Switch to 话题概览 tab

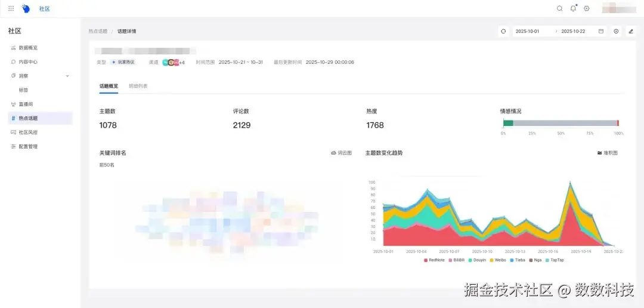(109, 87)
